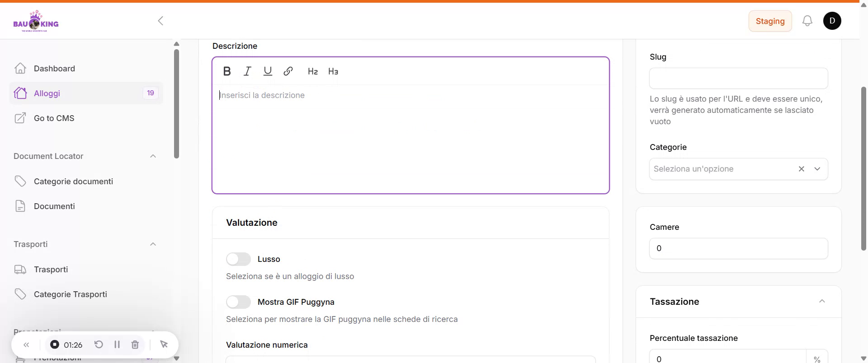Image resolution: width=868 pixels, height=363 pixels.
Task: Click the sidebar scrollbar thumb
Action: coord(176,104)
